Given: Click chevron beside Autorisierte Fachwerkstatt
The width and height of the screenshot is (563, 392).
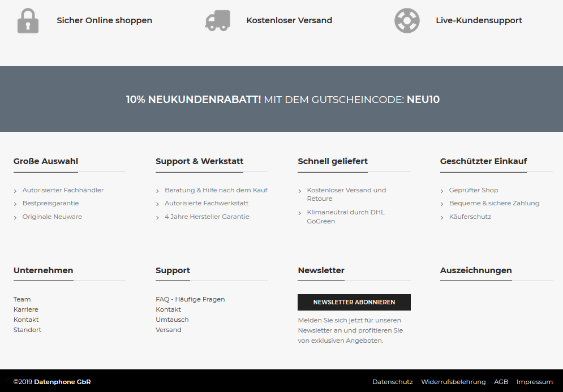Looking at the screenshot, I should pyautogui.click(x=157, y=204).
